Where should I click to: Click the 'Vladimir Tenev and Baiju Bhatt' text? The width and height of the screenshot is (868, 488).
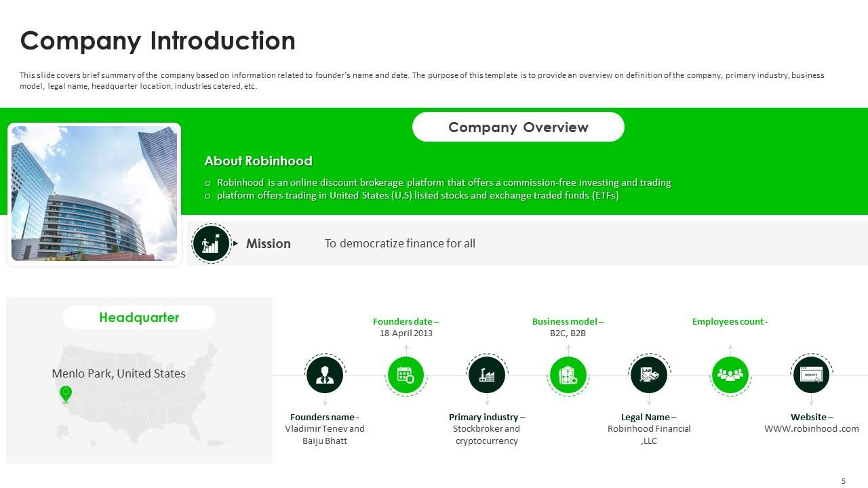point(325,434)
